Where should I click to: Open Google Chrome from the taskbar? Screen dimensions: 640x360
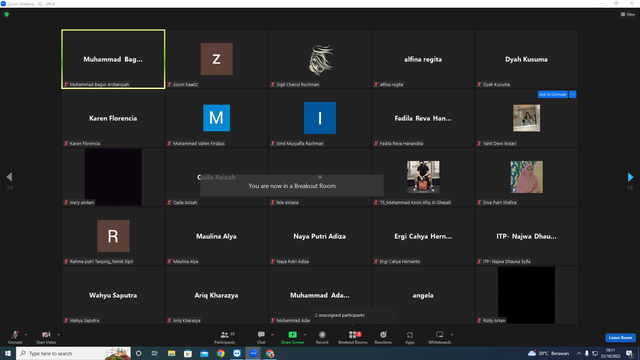(x=220, y=353)
